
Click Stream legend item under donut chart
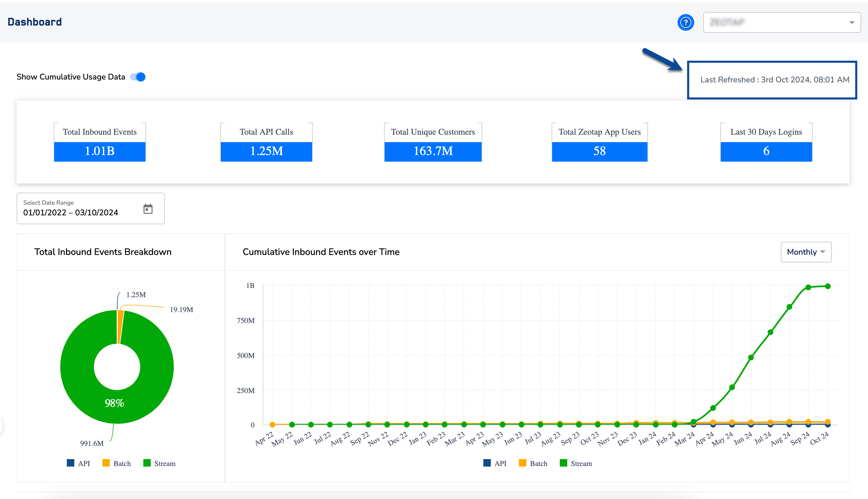[159, 463]
